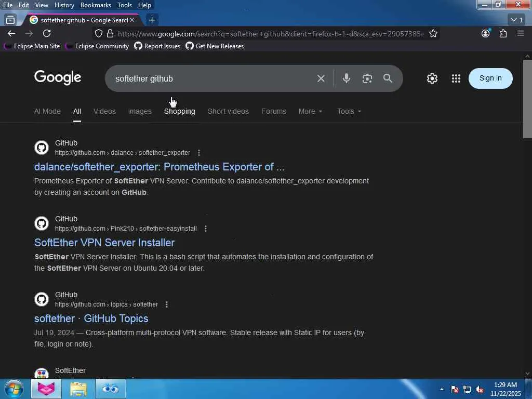Go to the Google logo homepage
Screen dimensions: 532x399
58,78
